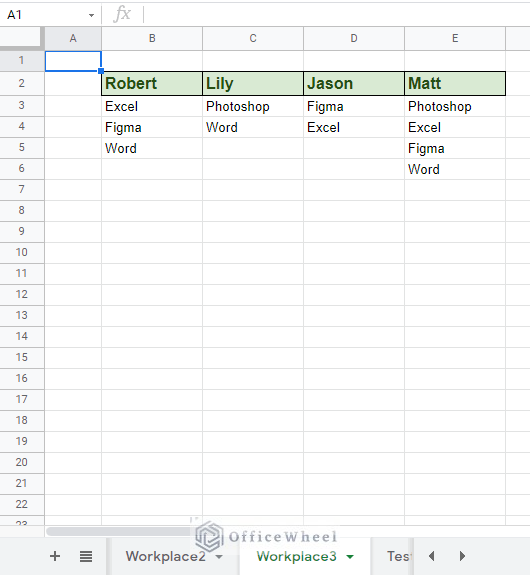Click the Name box showing A1
530x575 pixels.
pyautogui.click(x=50, y=15)
